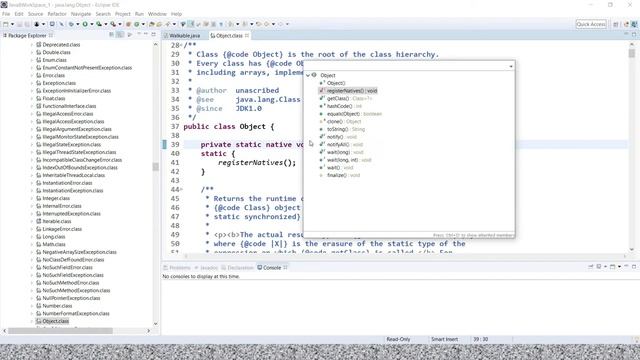Click the Package Explorer vertical scrollbar thumb
Viewport: 640px width, 360px height.
(x=156, y=167)
